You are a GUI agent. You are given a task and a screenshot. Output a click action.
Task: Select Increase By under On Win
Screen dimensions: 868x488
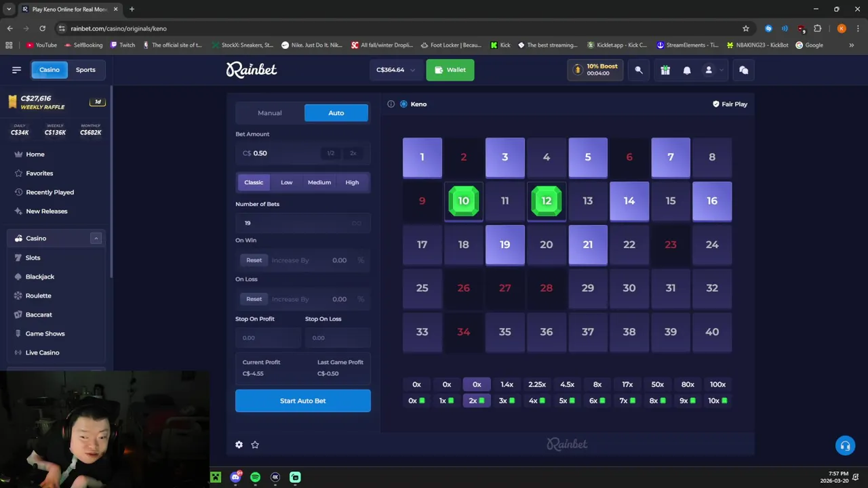point(290,260)
